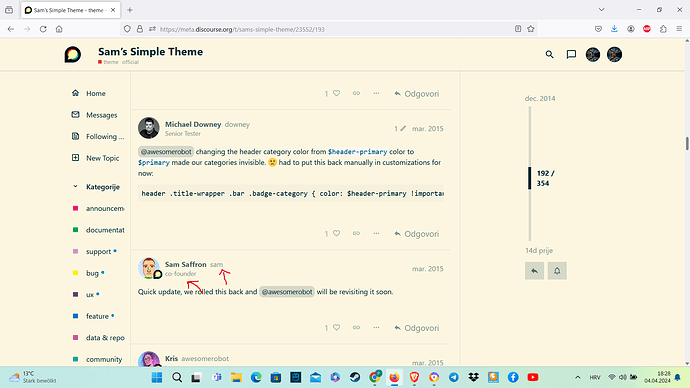Click Odgovori on the topmost post

417,94
